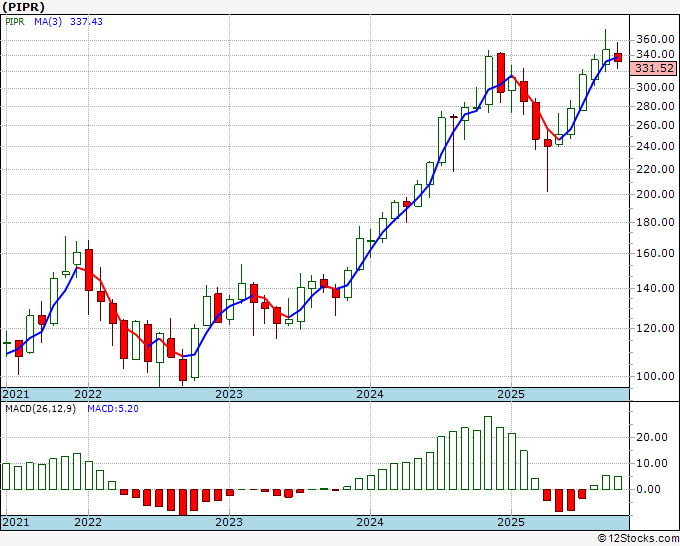The height and width of the screenshot is (546, 680).
Task: Click the MACD(26,12,9) indicator label
Action: [x=40, y=409]
